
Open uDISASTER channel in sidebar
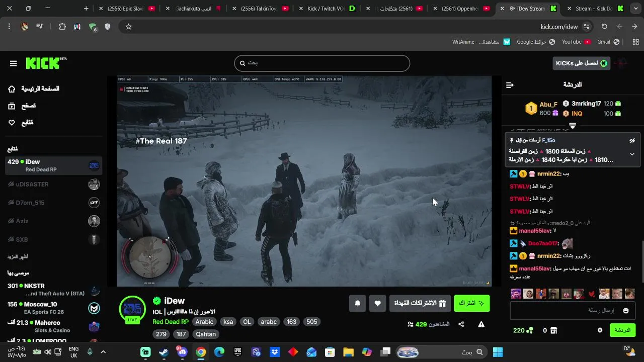pos(53,184)
